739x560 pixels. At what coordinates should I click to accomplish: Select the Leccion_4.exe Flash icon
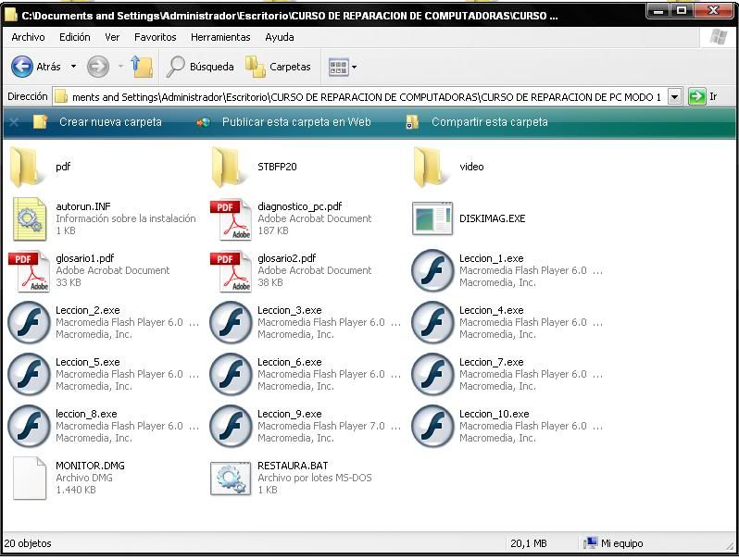tap(432, 323)
